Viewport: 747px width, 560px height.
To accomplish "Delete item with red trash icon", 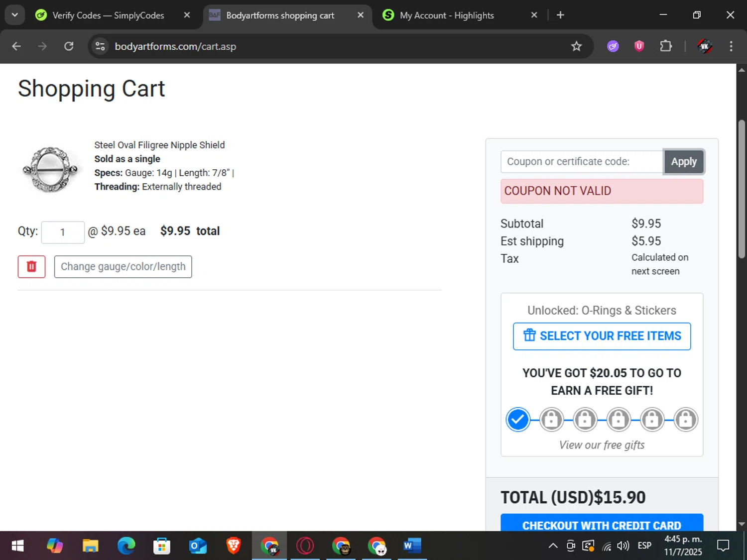I will click(x=31, y=267).
